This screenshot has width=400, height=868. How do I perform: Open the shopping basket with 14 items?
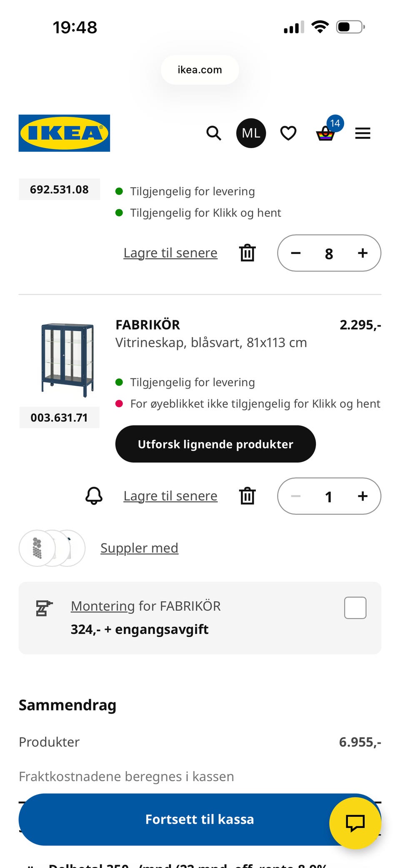click(325, 133)
